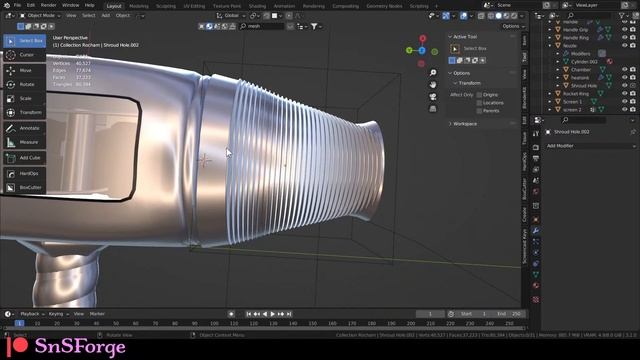
Task: Hide the Chamber object eye icon
Action: pyautogui.click(x=624, y=69)
